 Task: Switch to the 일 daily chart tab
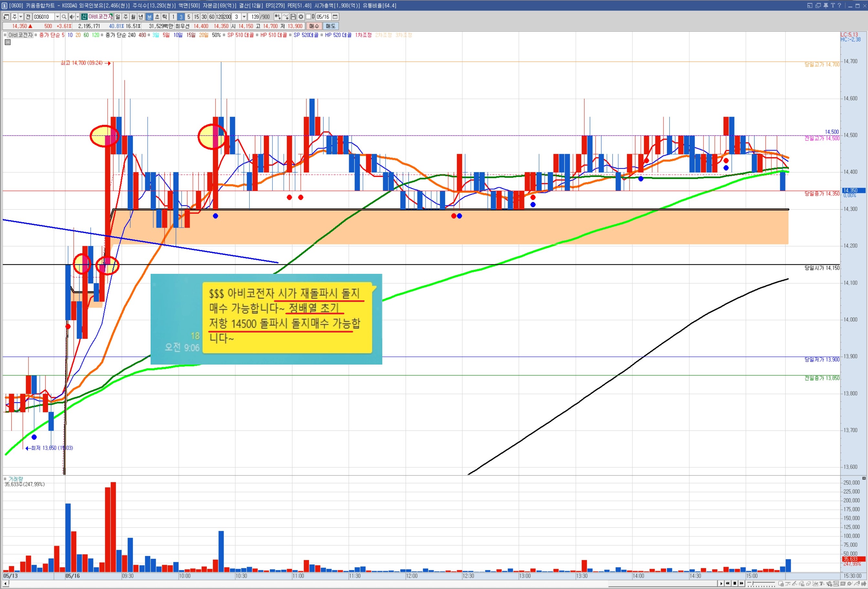[x=118, y=17]
